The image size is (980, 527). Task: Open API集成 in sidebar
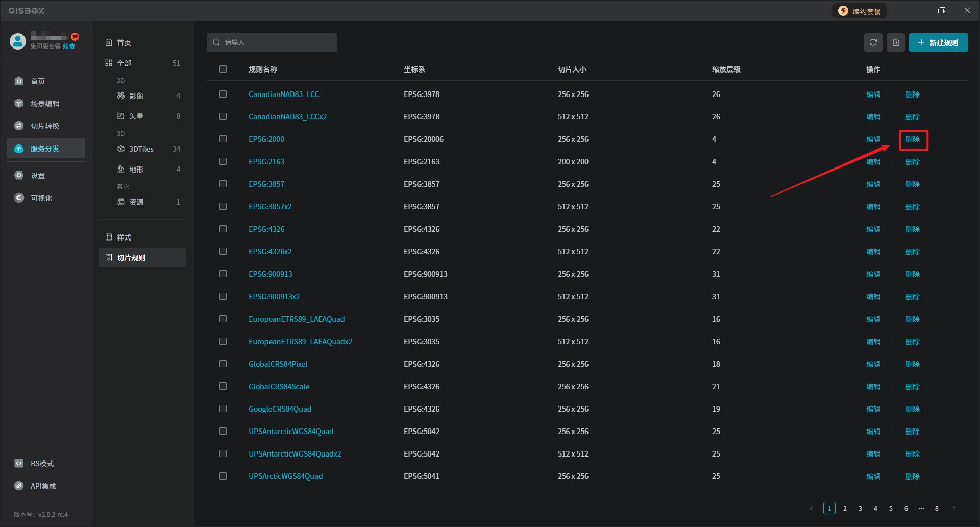[43, 486]
